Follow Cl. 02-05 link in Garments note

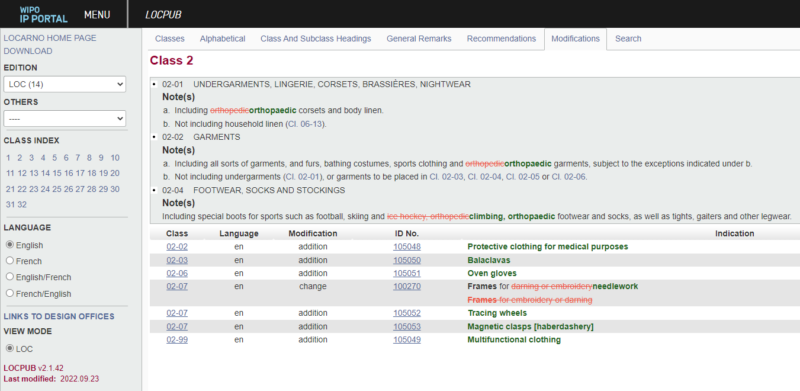click(x=522, y=177)
